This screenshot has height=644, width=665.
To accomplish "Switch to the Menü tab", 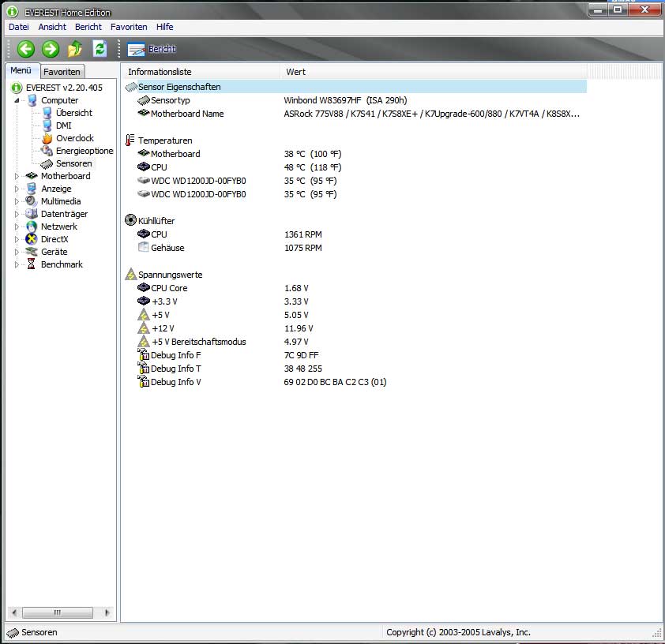I will click(21, 70).
